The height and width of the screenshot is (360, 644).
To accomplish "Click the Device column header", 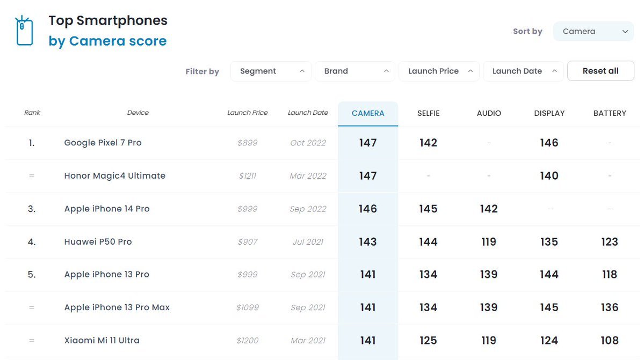I will (138, 113).
